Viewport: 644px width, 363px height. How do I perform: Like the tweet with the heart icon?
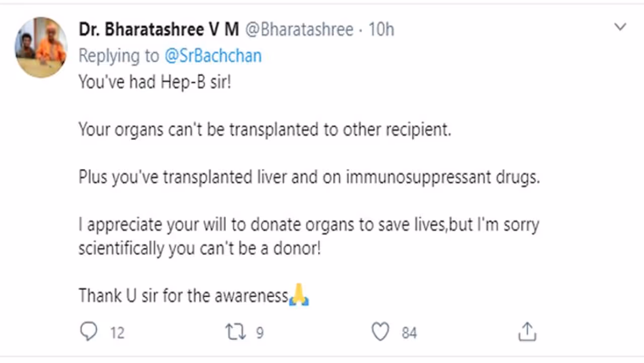click(380, 332)
